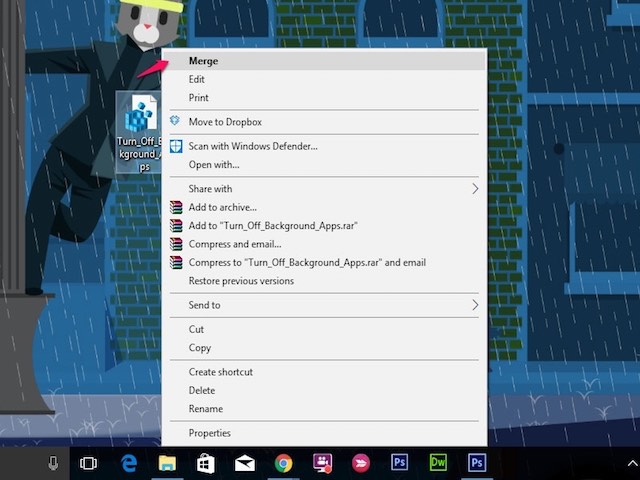Open the red round arrow app on taskbar
The width and height of the screenshot is (640, 480).
click(361, 463)
